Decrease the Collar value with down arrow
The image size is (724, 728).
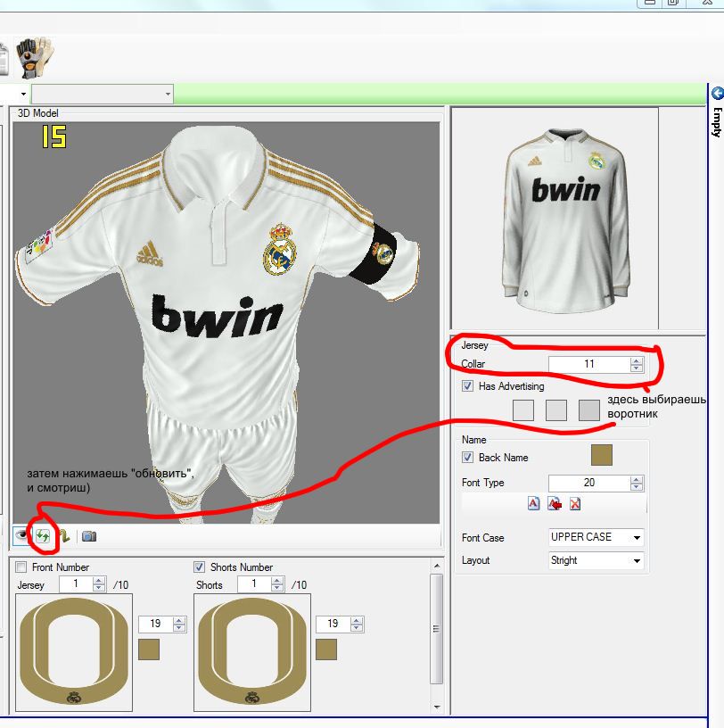pyautogui.click(x=637, y=368)
